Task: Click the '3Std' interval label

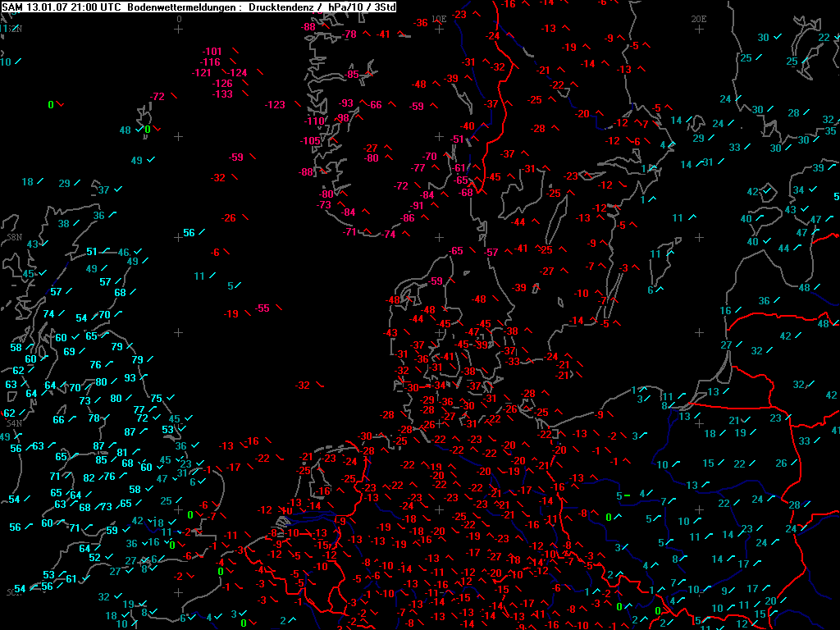Action: point(381,7)
